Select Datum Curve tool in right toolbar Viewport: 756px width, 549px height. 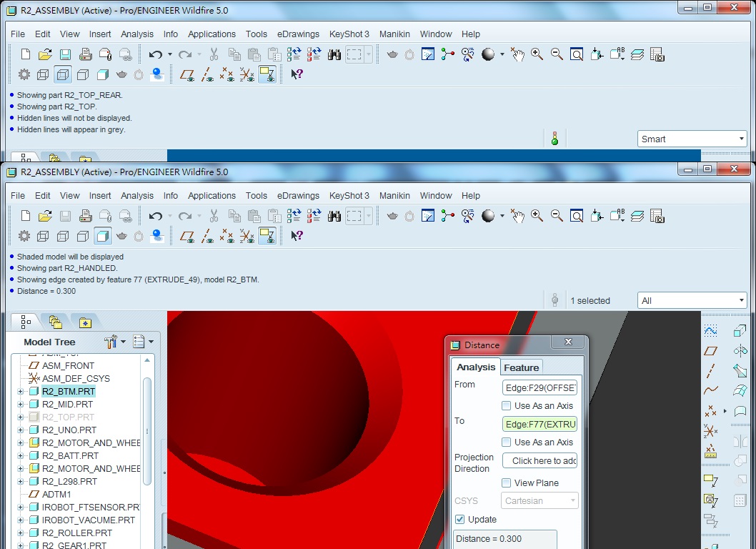click(711, 390)
